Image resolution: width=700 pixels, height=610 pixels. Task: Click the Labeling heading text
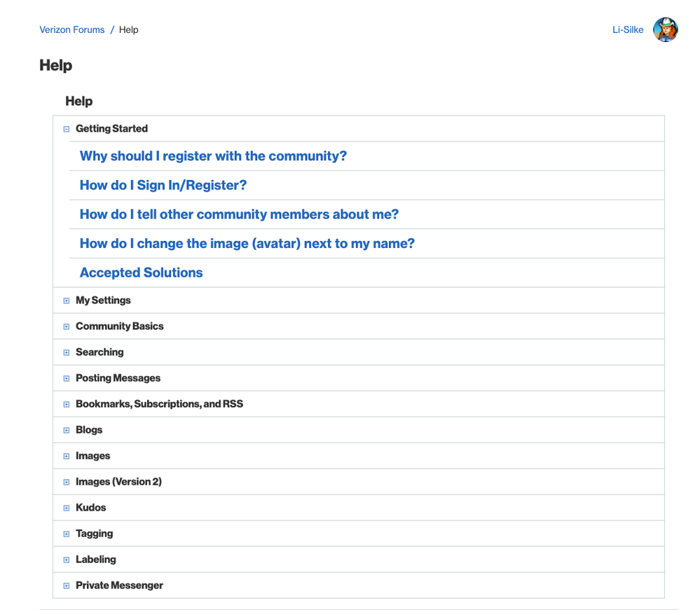point(95,559)
